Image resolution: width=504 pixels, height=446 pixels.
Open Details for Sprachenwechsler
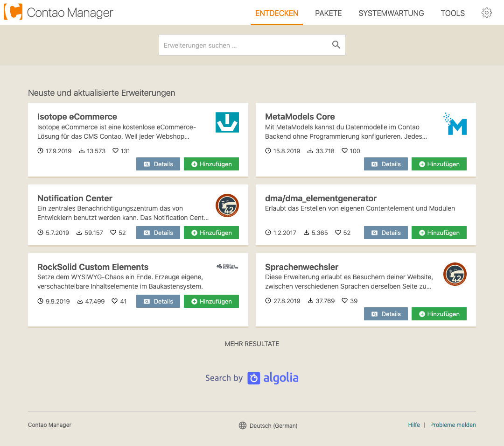point(386,314)
